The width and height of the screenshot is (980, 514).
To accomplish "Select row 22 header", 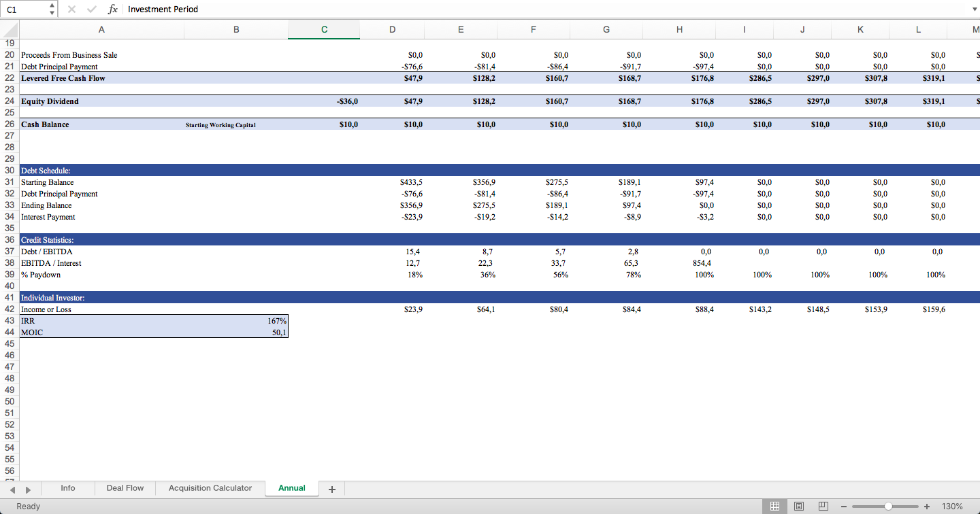I will point(9,78).
